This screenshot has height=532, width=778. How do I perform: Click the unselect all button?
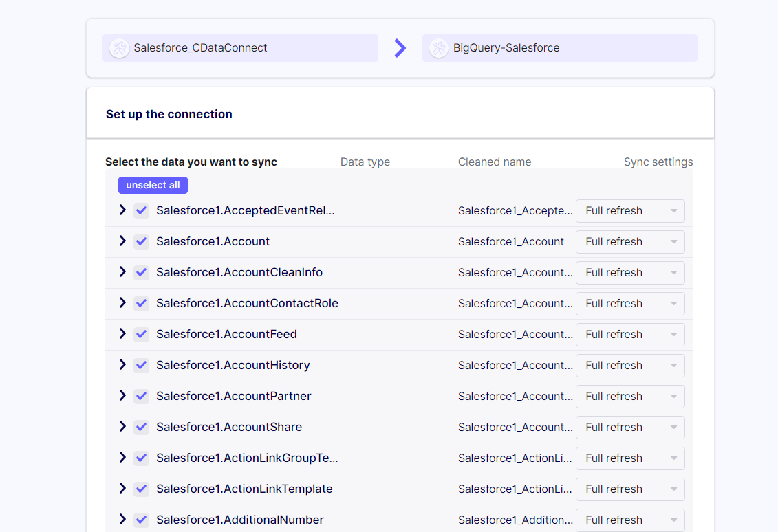click(153, 186)
